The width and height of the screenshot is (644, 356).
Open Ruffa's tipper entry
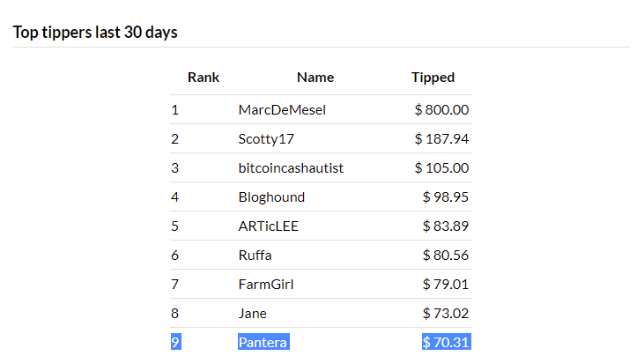click(x=255, y=256)
